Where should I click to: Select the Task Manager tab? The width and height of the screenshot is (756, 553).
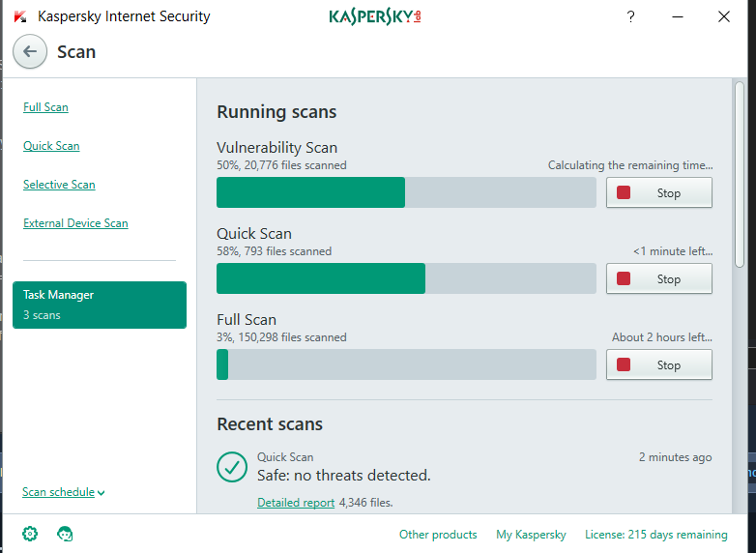[x=100, y=305]
